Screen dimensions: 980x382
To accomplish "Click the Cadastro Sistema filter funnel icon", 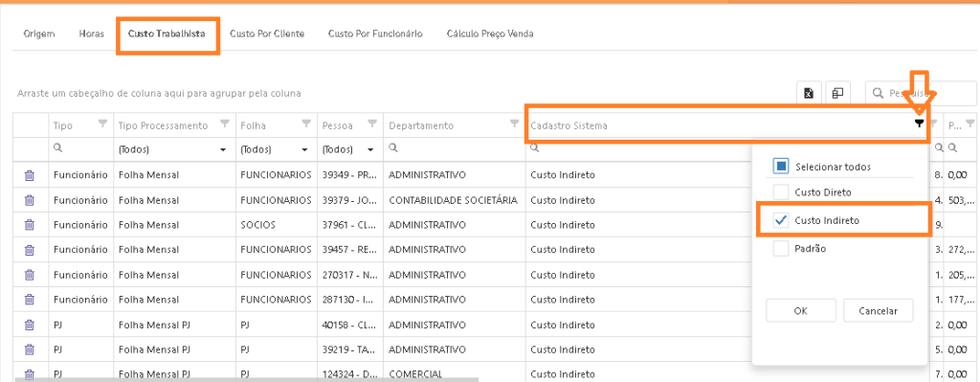I will pyautogui.click(x=919, y=124).
